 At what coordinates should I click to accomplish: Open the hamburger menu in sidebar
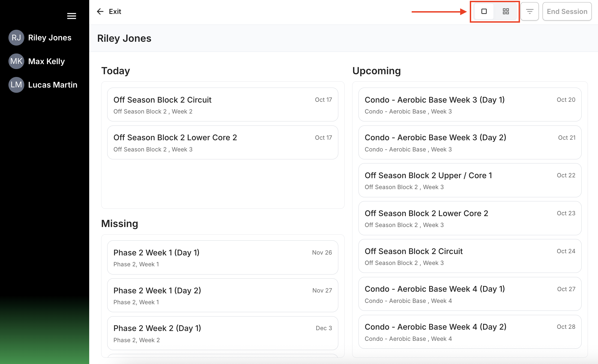71,16
